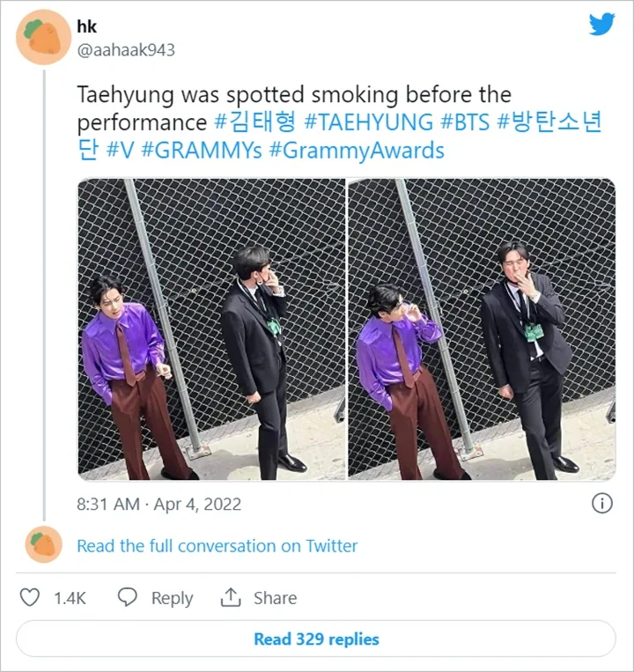Click hk's carrot profile avatar
This screenshot has height=672, width=634.
pyautogui.click(x=43, y=37)
